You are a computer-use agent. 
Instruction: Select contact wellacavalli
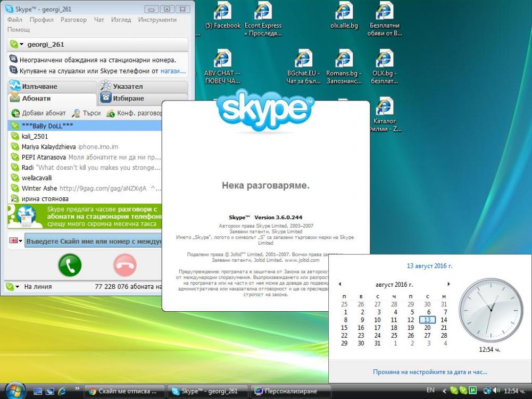click(85, 178)
